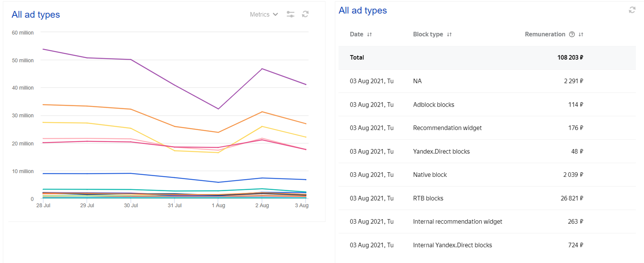Select the Native block row
644x263 pixels.
click(430, 175)
